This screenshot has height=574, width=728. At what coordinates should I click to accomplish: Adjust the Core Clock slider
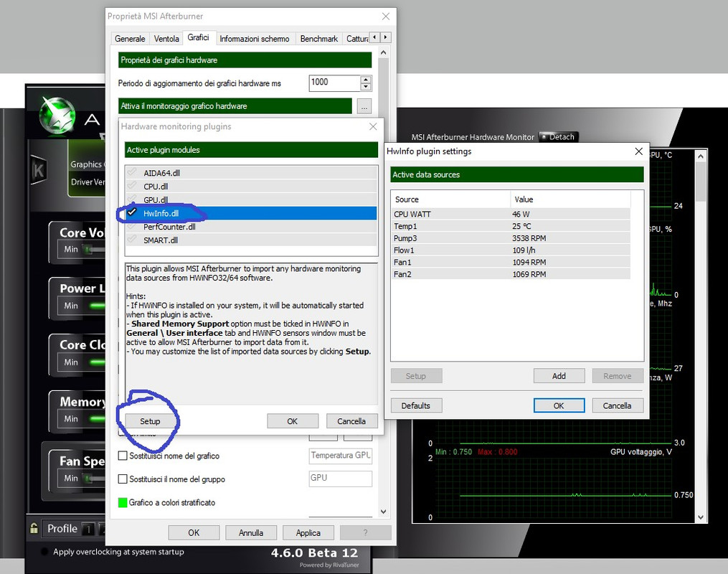point(98,362)
